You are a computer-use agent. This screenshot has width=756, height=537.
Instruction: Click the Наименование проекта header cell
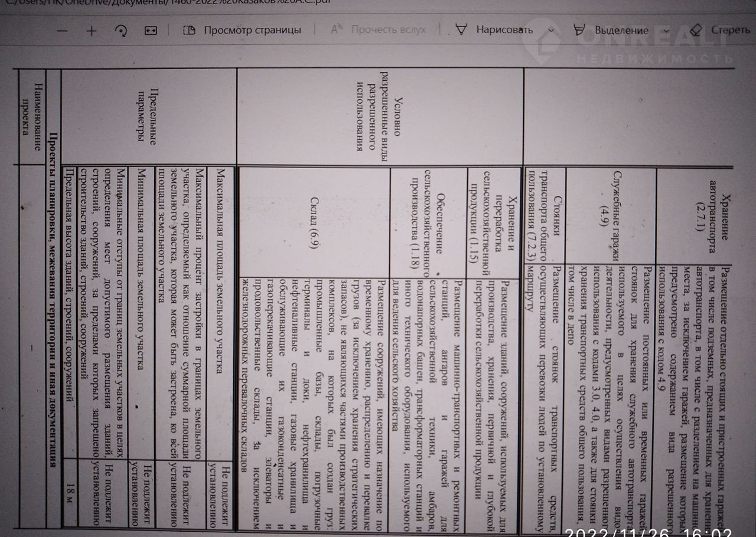[34, 117]
